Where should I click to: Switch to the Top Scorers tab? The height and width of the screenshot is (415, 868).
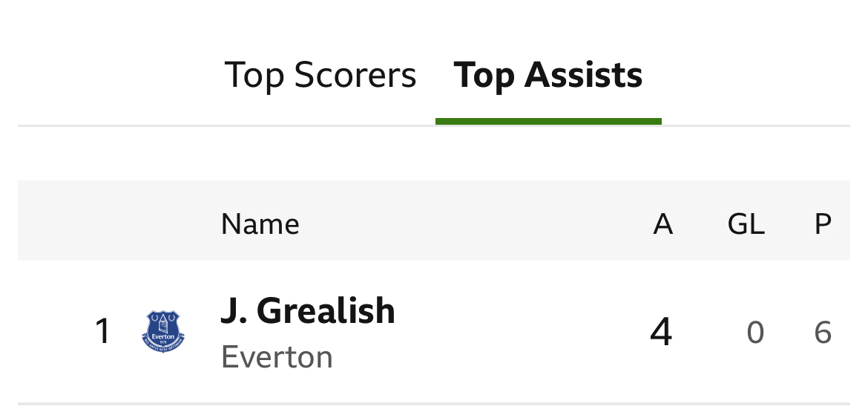[x=320, y=76]
